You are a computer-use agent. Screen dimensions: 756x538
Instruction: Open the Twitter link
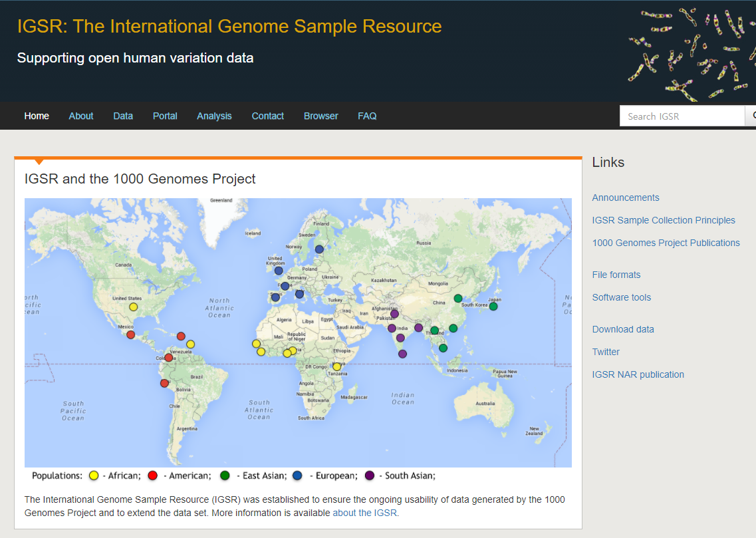(606, 352)
